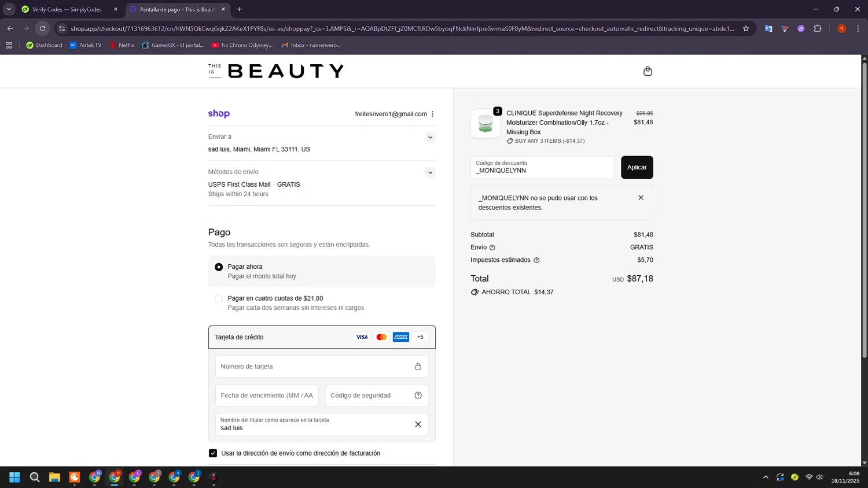This screenshot has height=488, width=868.
Task: Open the shopping bag cart icon
Action: (x=648, y=71)
